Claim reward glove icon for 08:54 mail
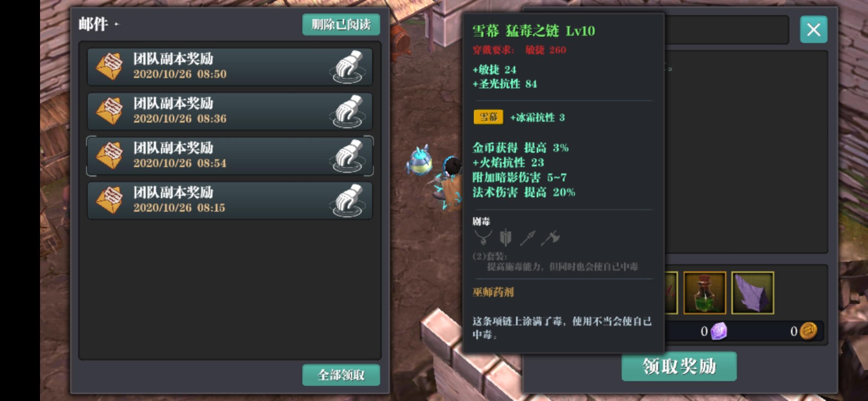The image size is (868, 401). 348,156
